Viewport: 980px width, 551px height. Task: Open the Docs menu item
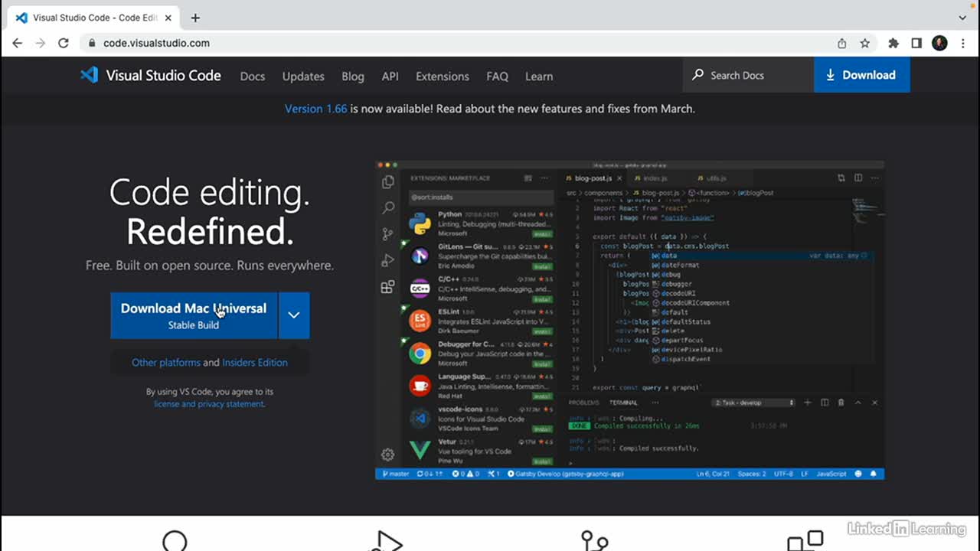click(252, 77)
